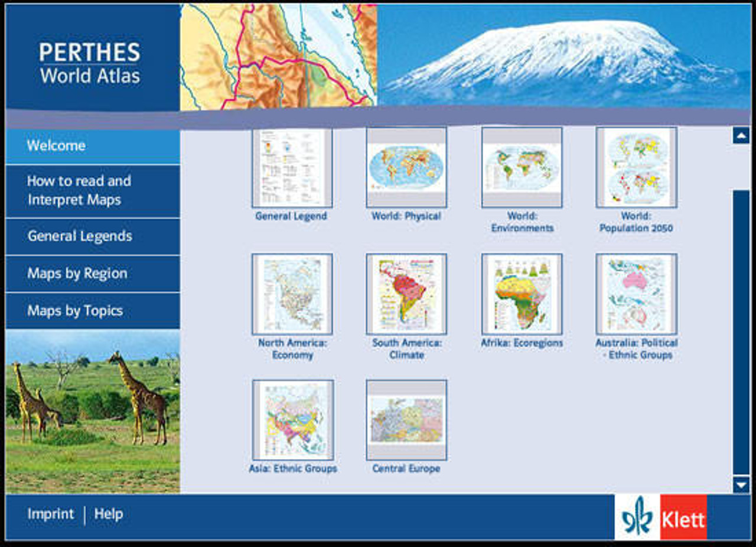The height and width of the screenshot is (547, 756).
Task: Open the North America: Economy thumbnail
Action: [x=292, y=294]
